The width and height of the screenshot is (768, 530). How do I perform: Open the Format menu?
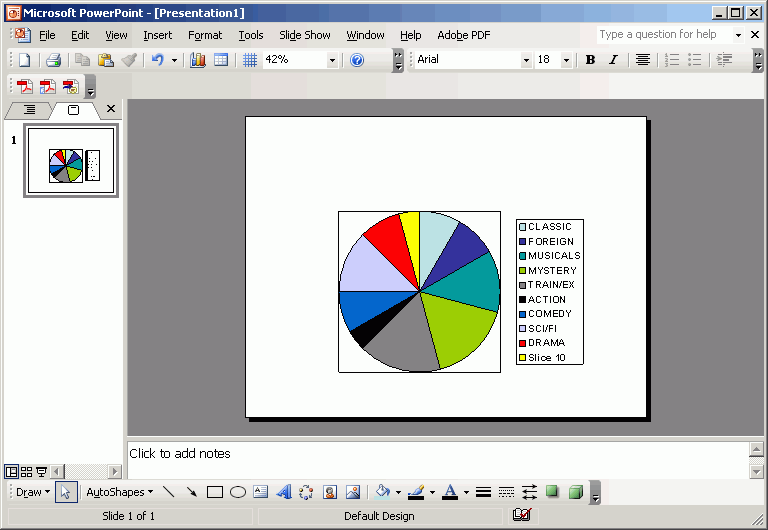(x=205, y=35)
